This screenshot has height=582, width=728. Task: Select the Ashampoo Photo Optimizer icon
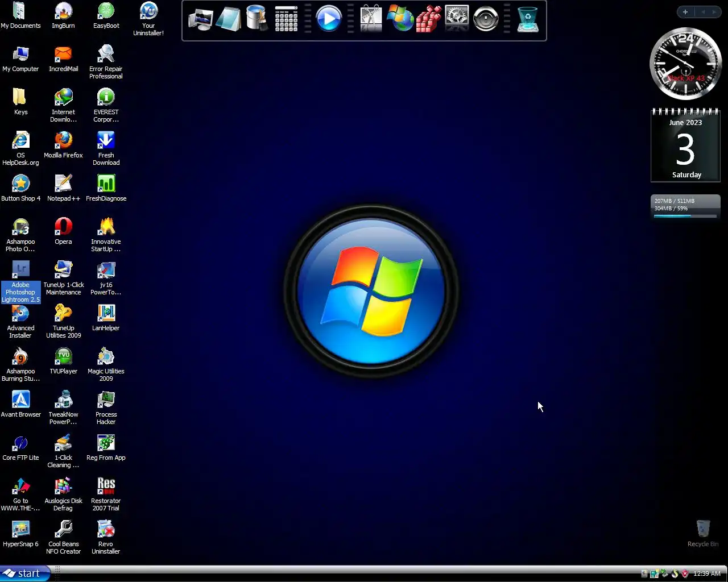tap(20, 235)
